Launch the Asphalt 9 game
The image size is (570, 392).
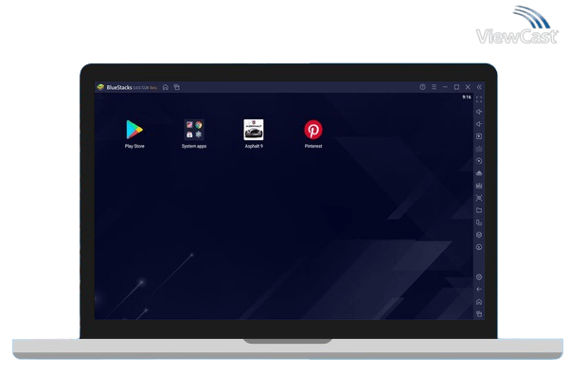click(254, 130)
